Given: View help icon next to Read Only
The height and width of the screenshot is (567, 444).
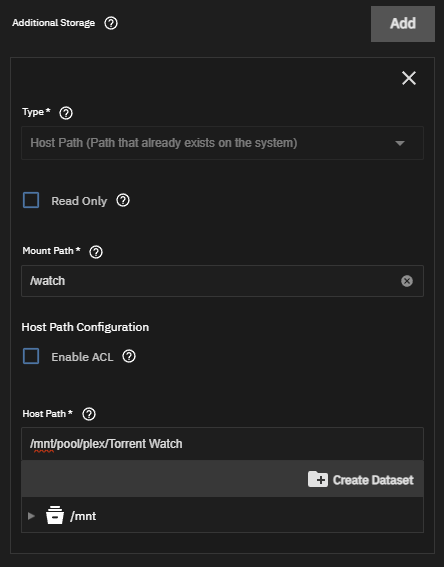Looking at the screenshot, I should click(x=123, y=200).
